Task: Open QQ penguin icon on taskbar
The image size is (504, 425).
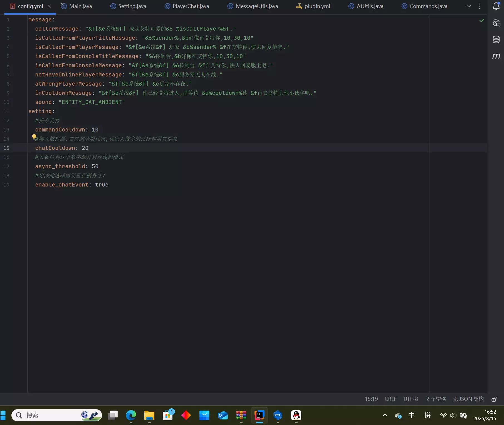Action: pyautogui.click(x=296, y=415)
